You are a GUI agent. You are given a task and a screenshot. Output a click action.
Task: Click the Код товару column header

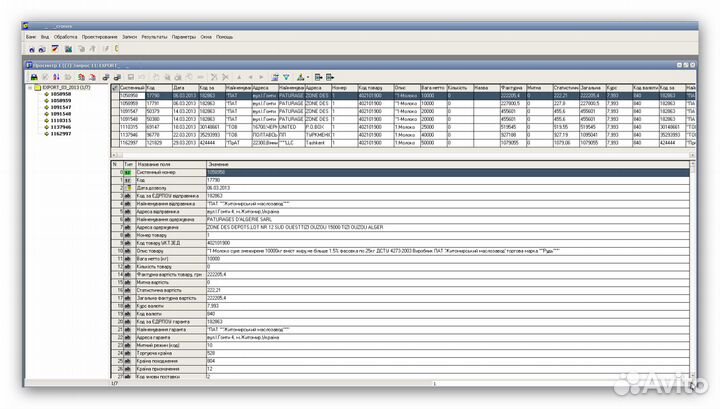(x=376, y=88)
